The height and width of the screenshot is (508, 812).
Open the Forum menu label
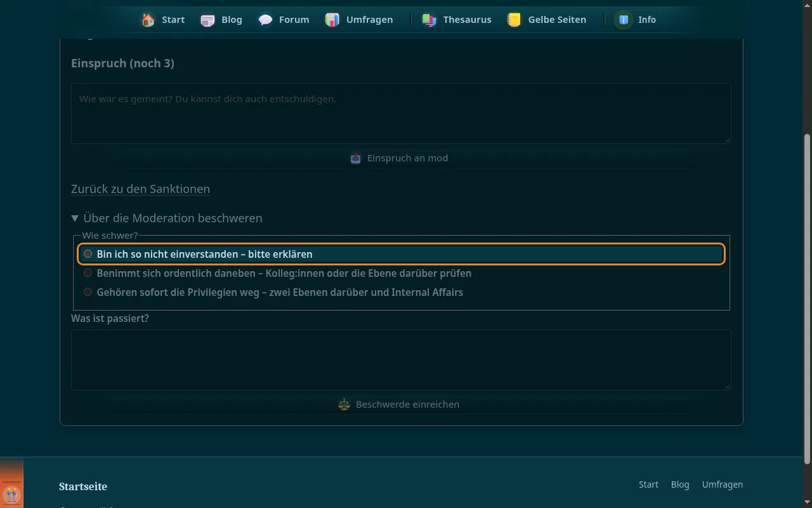click(x=294, y=20)
